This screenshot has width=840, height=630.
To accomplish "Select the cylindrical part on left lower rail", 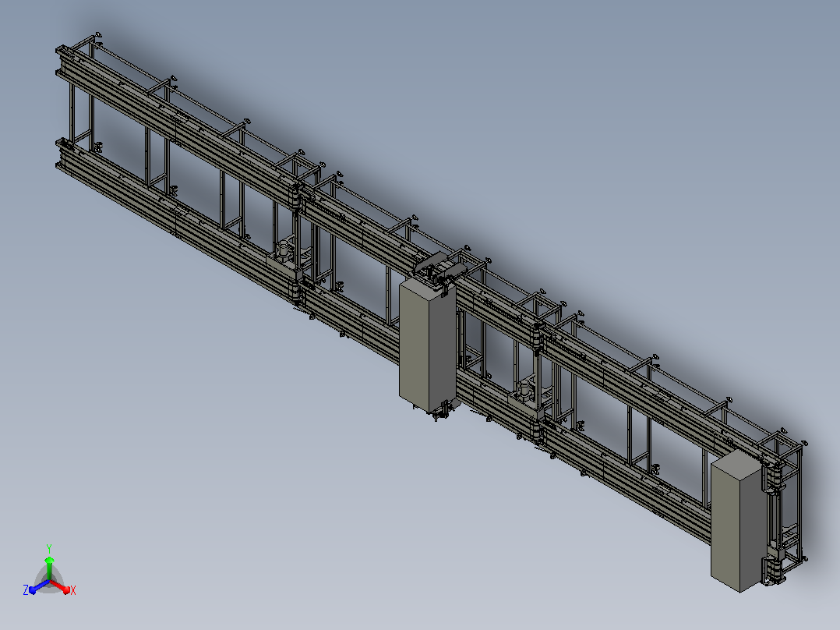I will [284, 250].
